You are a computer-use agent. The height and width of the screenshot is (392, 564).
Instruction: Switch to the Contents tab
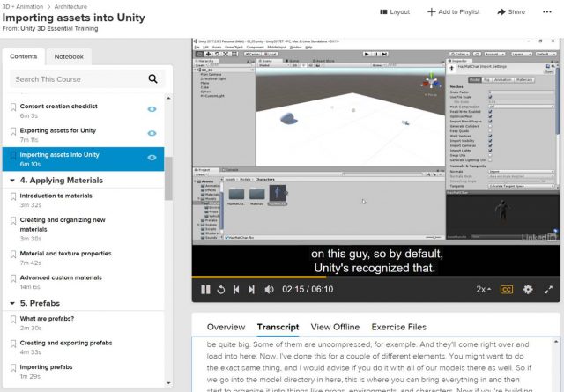pyautogui.click(x=24, y=56)
